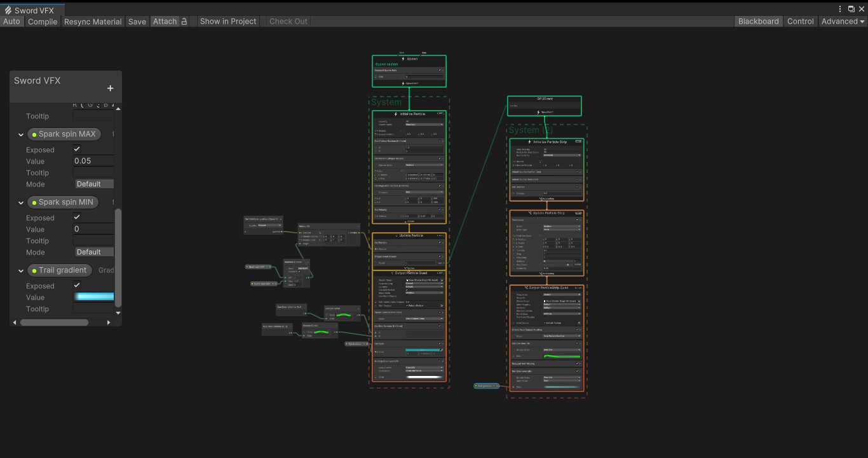Open the window's three-dot options menu
The image size is (868, 458).
point(841,9)
